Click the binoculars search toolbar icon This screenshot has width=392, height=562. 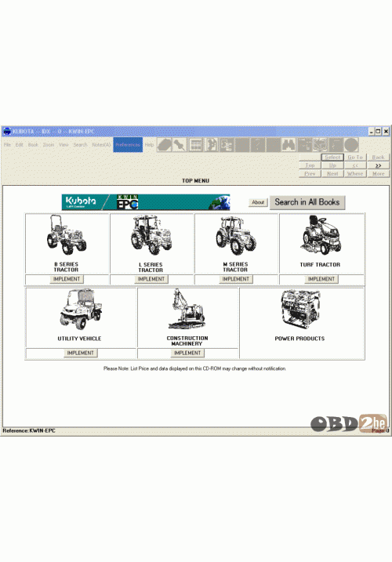289,145
